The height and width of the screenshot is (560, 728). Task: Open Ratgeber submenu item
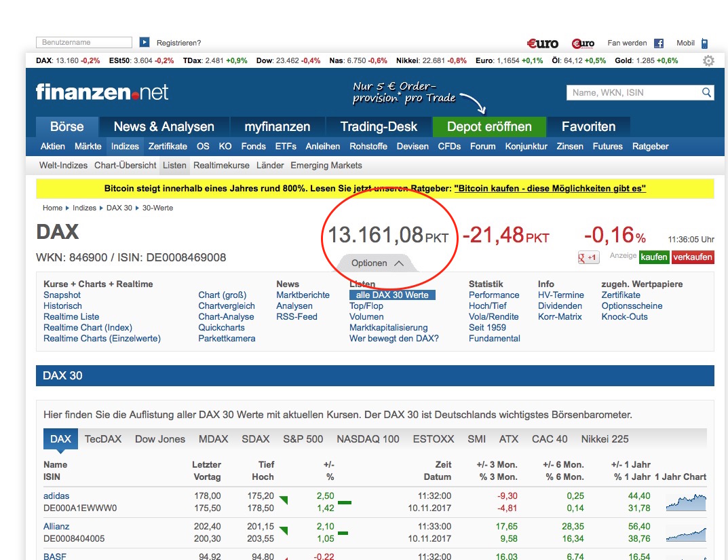click(x=650, y=146)
